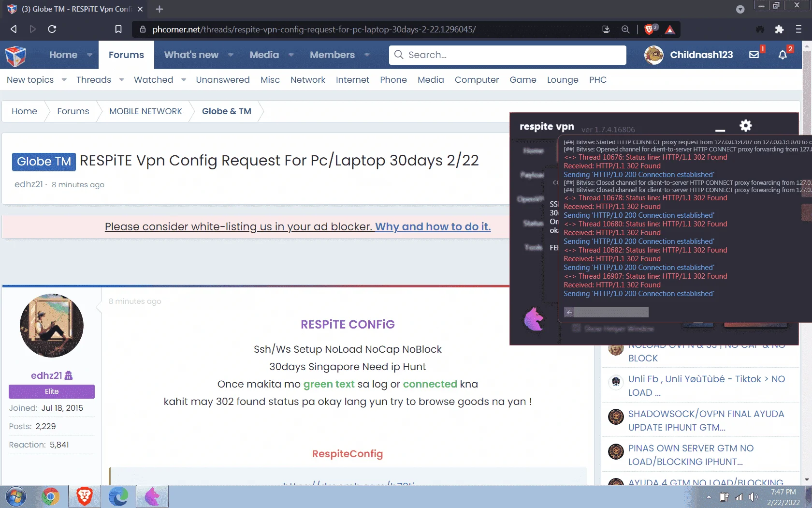Click the pink fox logo in respite vpn
This screenshot has height=508, width=812.
click(534, 319)
